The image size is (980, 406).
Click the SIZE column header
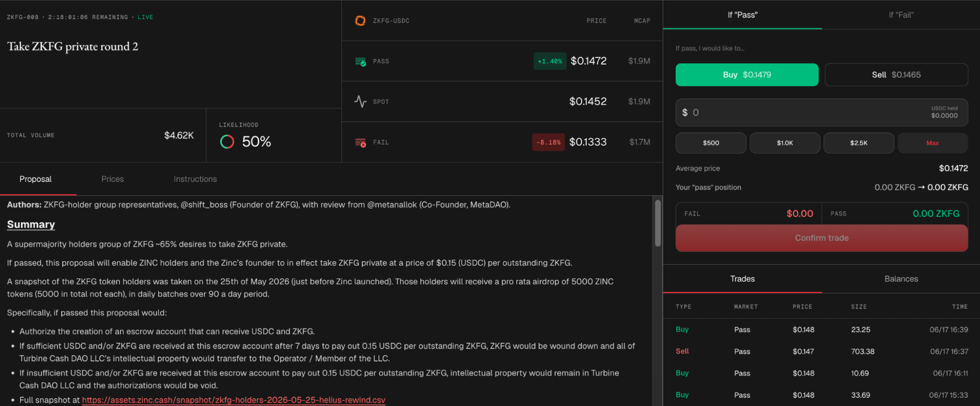pos(859,306)
